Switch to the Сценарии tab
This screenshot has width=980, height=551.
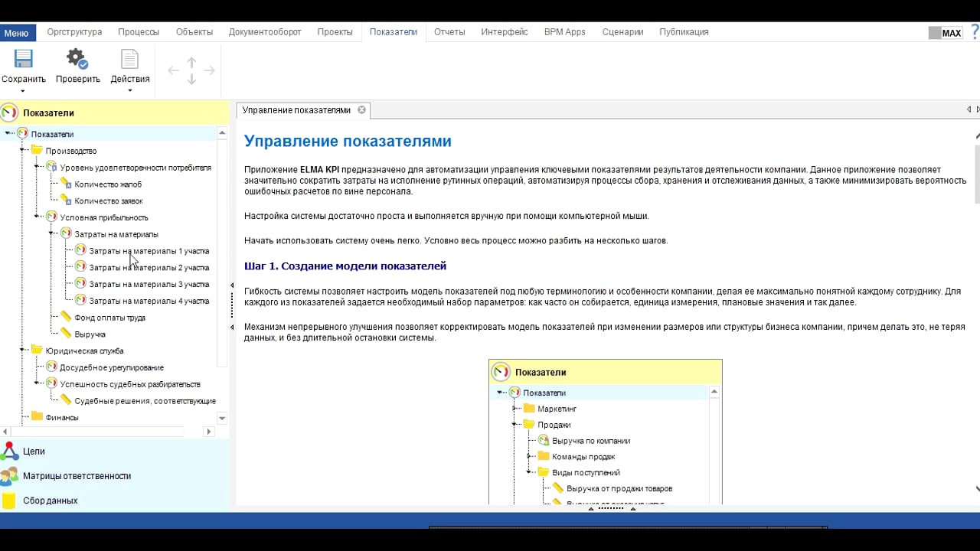pos(622,32)
